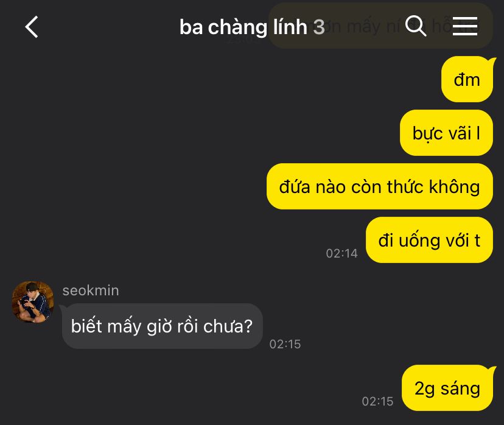Tap the faded timestamp beneath the chat title
This screenshot has height=425, width=504.
[x=242, y=40]
